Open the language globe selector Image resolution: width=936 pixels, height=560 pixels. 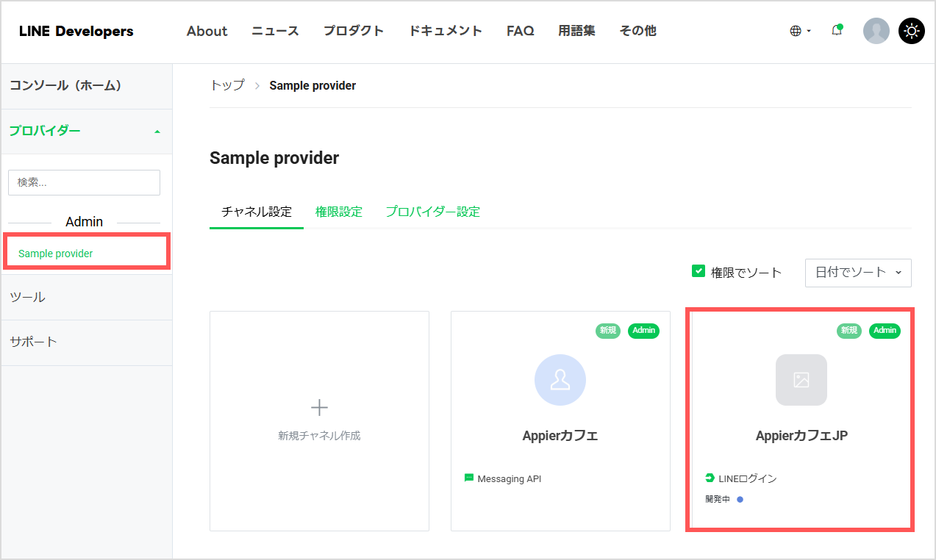800,31
